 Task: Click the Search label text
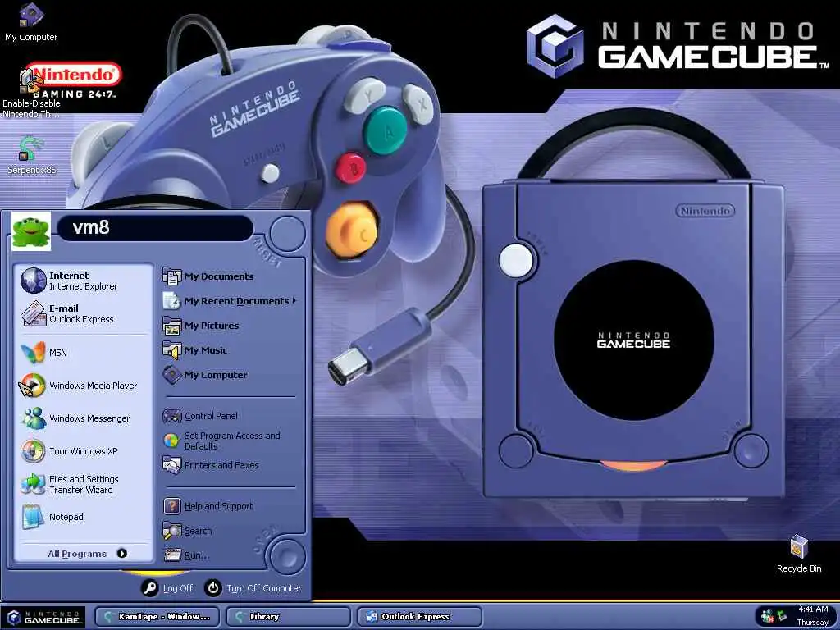tap(199, 531)
